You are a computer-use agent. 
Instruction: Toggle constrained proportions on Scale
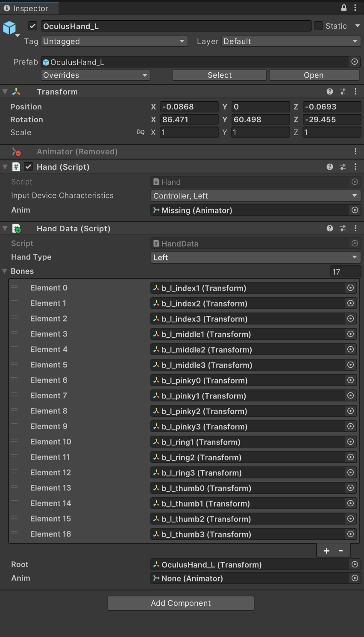[x=140, y=132]
